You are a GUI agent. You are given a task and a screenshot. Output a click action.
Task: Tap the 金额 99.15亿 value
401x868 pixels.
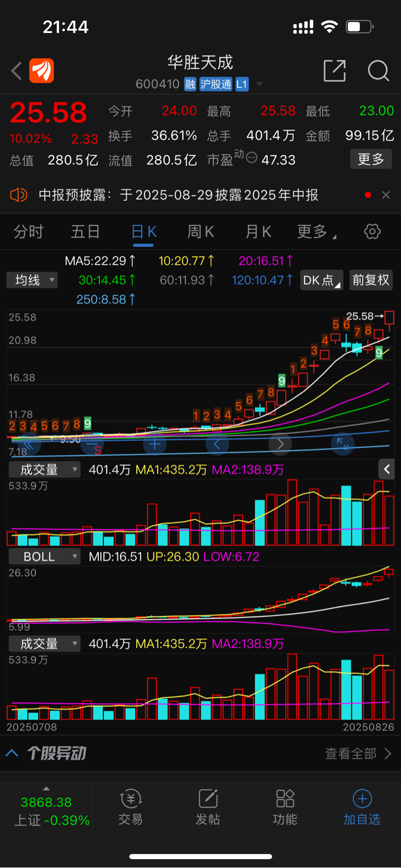[370, 136]
